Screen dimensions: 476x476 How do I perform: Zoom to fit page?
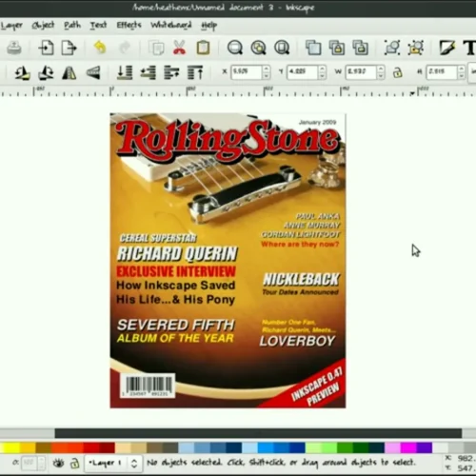click(x=282, y=48)
